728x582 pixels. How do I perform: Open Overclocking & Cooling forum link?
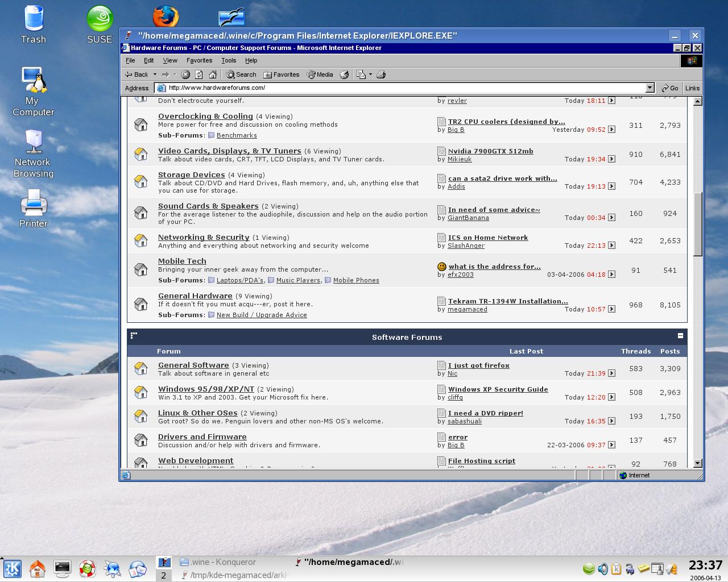205,116
